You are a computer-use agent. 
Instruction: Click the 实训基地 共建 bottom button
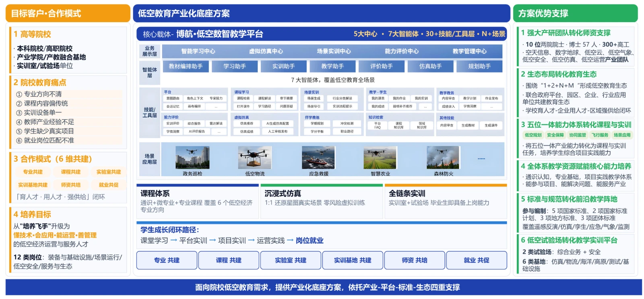point(353,260)
